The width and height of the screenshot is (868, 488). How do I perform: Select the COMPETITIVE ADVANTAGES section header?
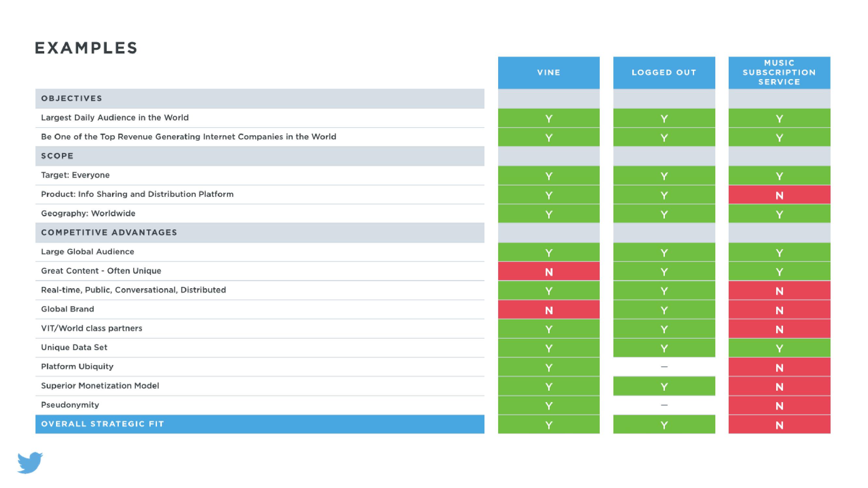[x=260, y=232]
